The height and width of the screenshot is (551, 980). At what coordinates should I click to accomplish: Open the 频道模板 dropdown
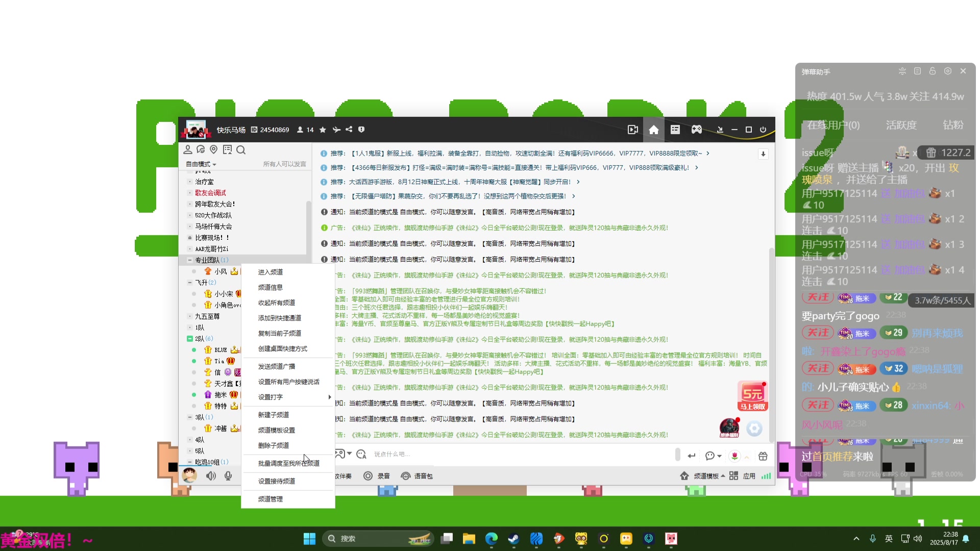click(x=709, y=476)
